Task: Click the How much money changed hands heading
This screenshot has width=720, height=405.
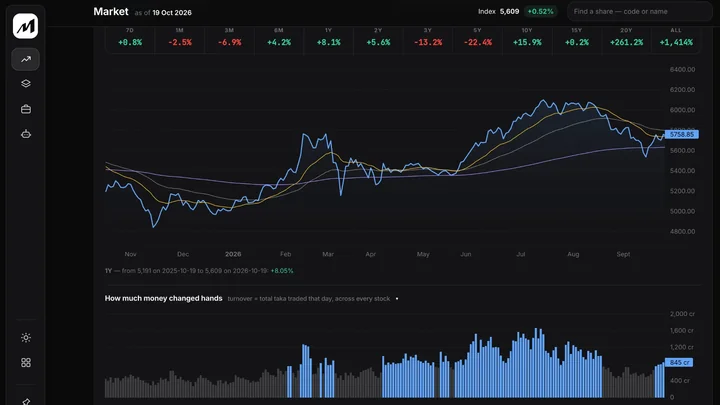Action: [x=163, y=298]
